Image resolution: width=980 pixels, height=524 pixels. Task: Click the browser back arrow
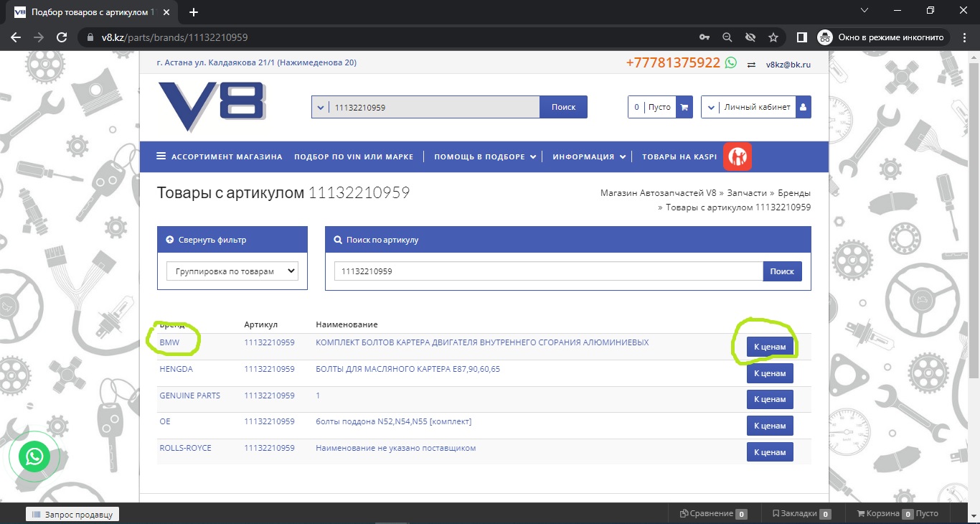click(16, 37)
